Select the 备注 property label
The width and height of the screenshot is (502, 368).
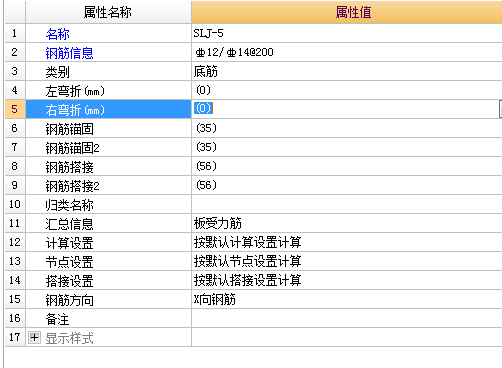point(57,319)
